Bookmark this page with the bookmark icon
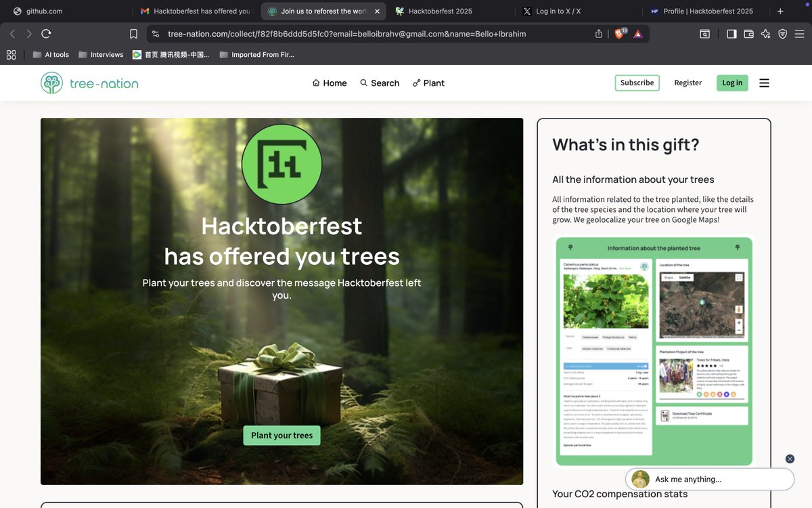The image size is (812, 508). click(133, 34)
